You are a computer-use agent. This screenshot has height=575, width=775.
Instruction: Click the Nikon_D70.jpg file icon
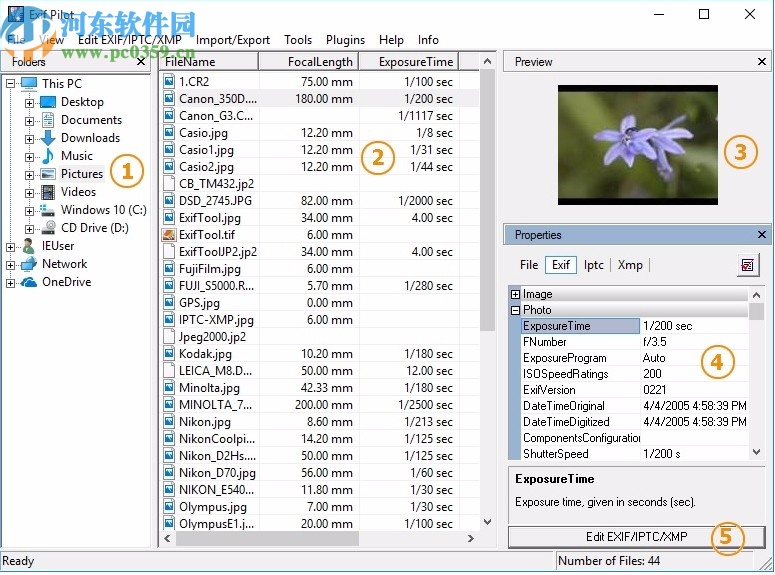pyautogui.click(x=169, y=472)
